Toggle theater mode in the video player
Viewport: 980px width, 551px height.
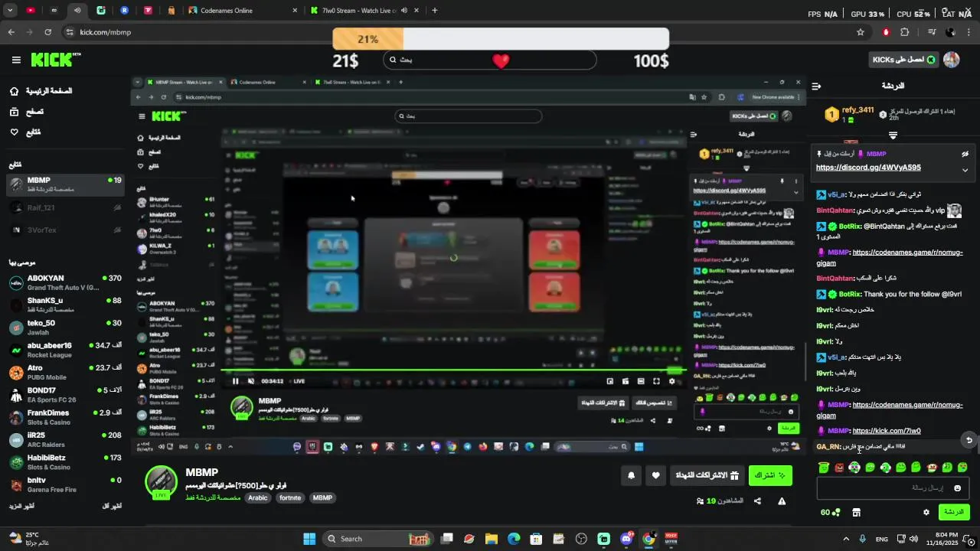tap(641, 381)
